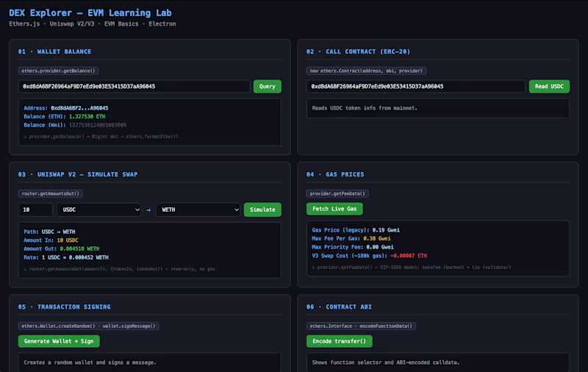Click the 02 · Call Contract (ERC-20) heading
This screenshot has height=372, width=588.
click(358, 51)
